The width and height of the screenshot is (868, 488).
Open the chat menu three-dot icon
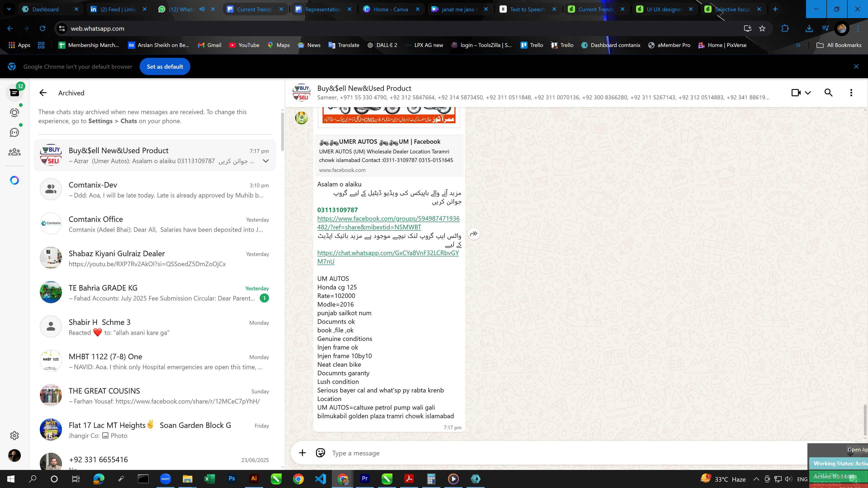pos(851,93)
